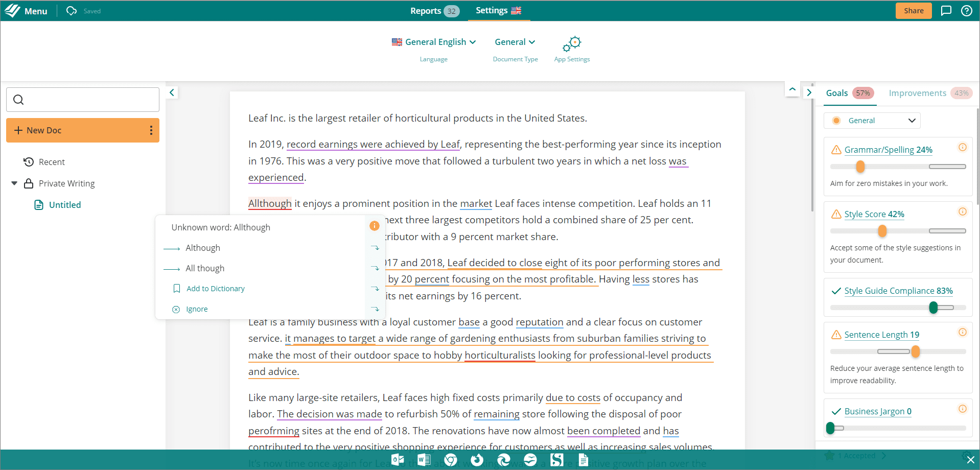This screenshot has height=470, width=980.
Task: Select the Goals tab
Action: point(850,93)
